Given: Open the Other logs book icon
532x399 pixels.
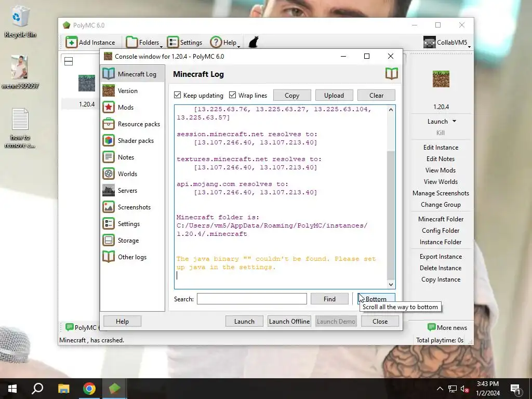Looking at the screenshot, I should pyautogui.click(x=109, y=257).
